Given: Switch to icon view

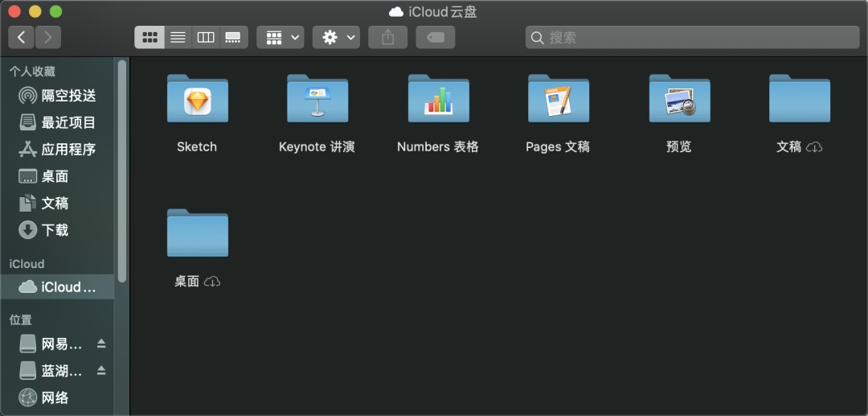Looking at the screenshot, I should [149, 37].
